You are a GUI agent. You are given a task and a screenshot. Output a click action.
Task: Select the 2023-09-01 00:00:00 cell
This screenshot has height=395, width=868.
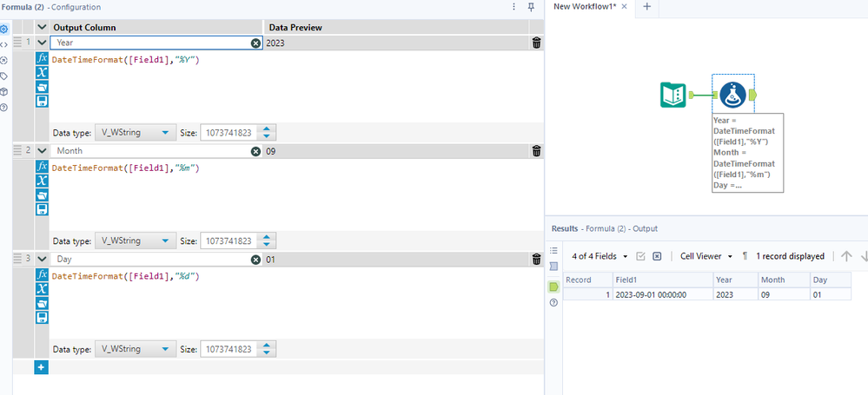coord(663,295)
